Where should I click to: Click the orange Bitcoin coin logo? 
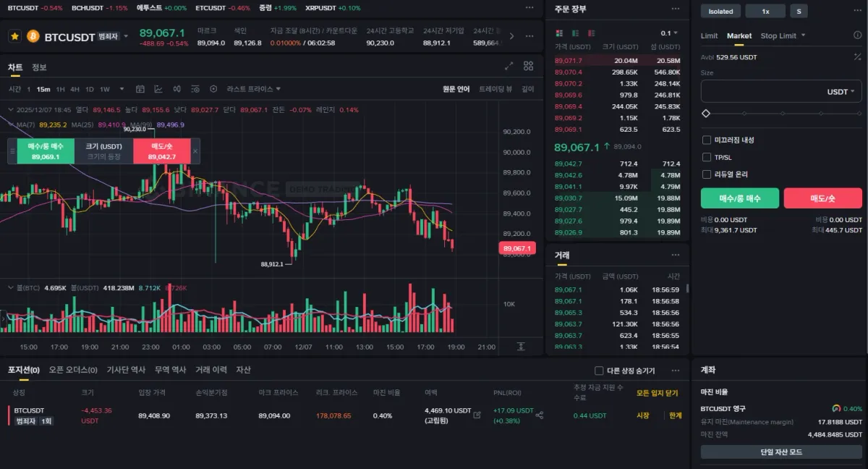point(33,36)
